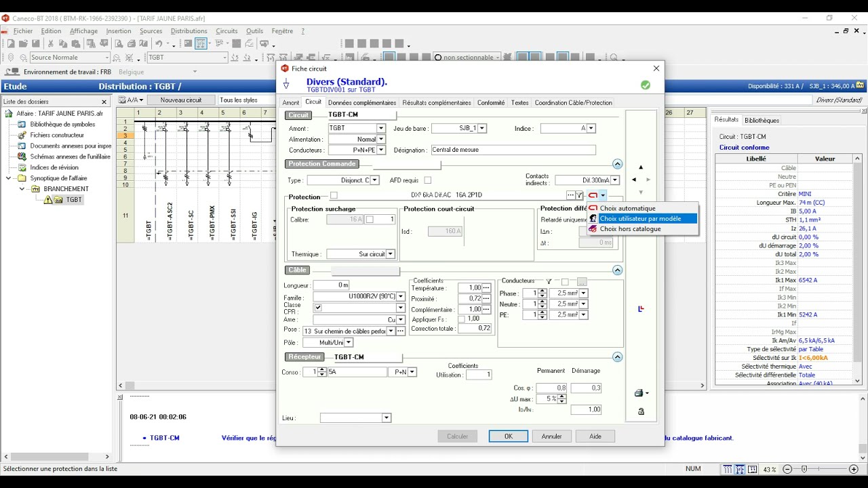Click the Longueur input field
This screenshot has width=868, height=488.
point(331,285)
